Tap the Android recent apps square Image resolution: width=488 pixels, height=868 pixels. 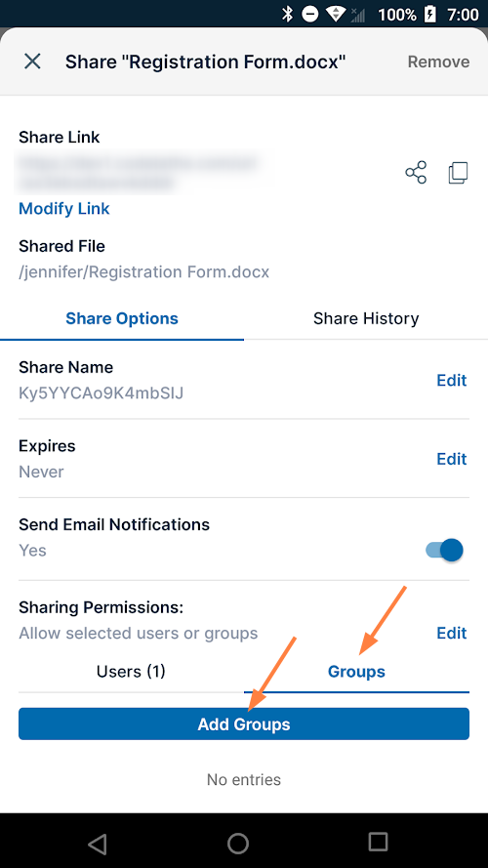[379, 842]
